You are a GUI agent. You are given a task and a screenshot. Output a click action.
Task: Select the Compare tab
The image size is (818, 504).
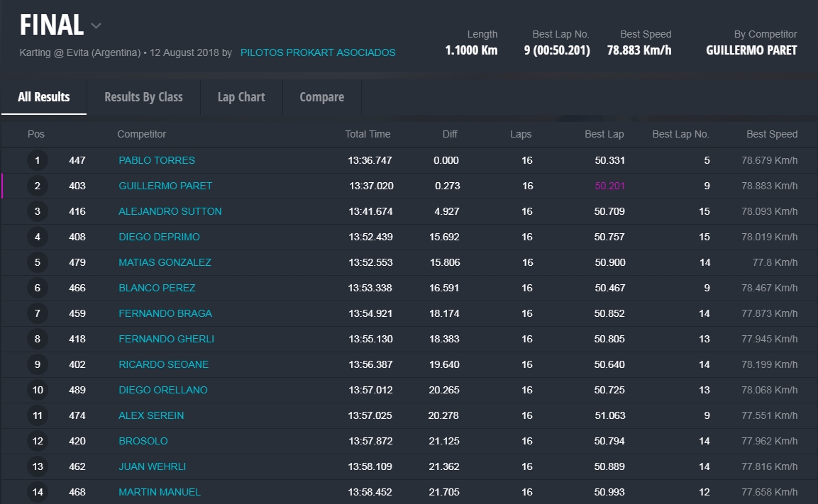click(x=321, y=97)
